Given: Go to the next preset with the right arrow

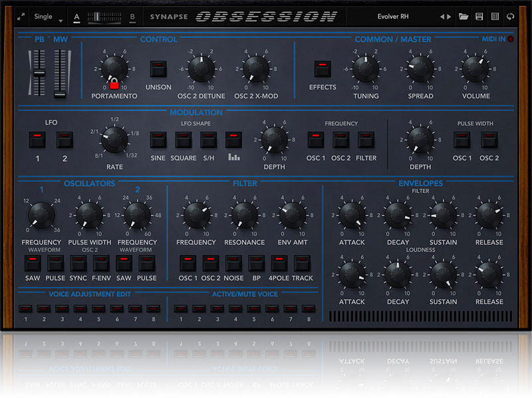Looking at the screenshot, I should pyautogui.click(x=449, y=17).
